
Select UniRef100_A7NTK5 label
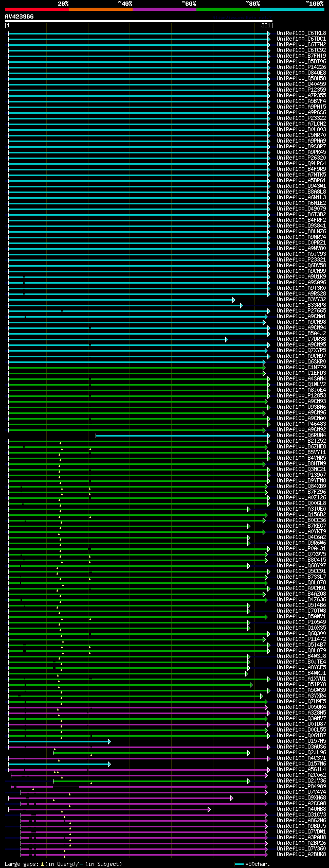click(x=301, y=175)
